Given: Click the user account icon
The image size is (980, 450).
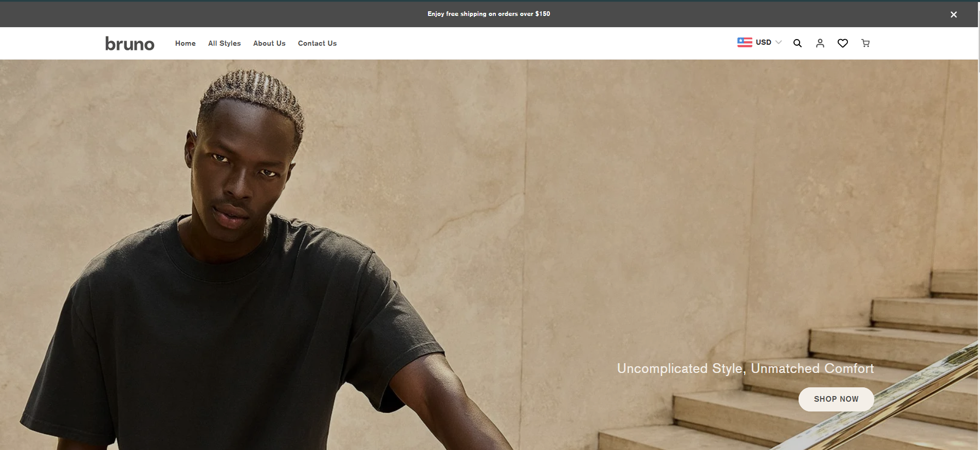Looking at the screenshot, I should click(x=820, y=43).
